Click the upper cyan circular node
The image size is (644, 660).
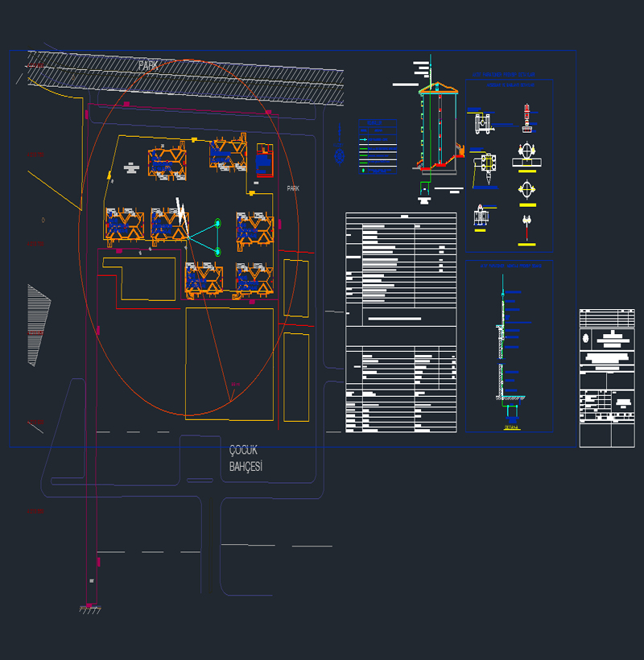pos(217,224)
